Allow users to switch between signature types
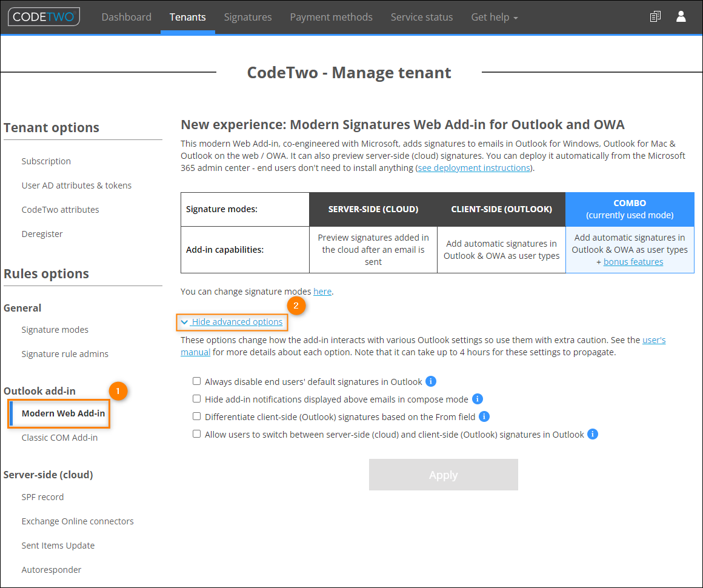The width and height of the screenshot is (703, 588). [x=196, y=433]
